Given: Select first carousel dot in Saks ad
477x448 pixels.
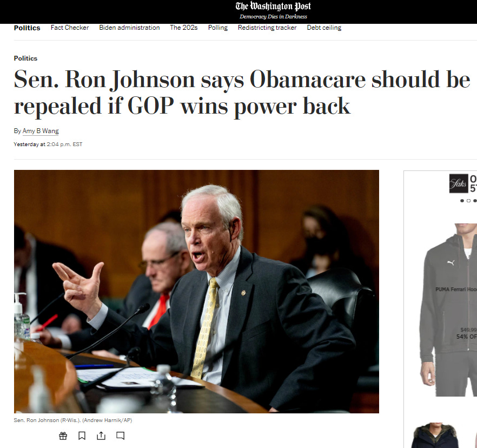Looking at the screenshot, I should pos(462,201).
